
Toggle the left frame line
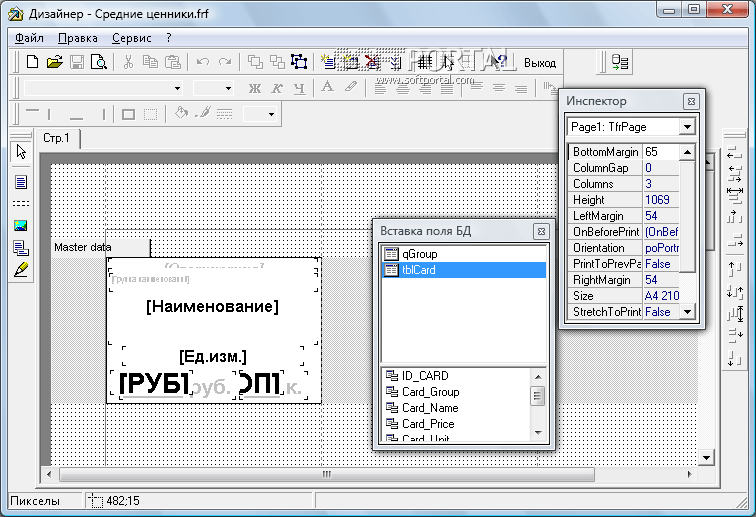click(50, 114)
